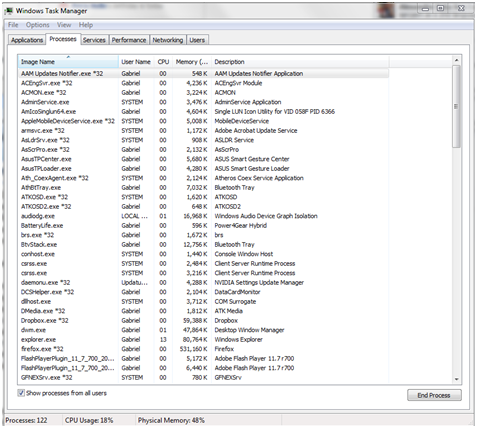The image size is (477, 428).
Task: Open the File menu
Action: [x=13, y=25]
